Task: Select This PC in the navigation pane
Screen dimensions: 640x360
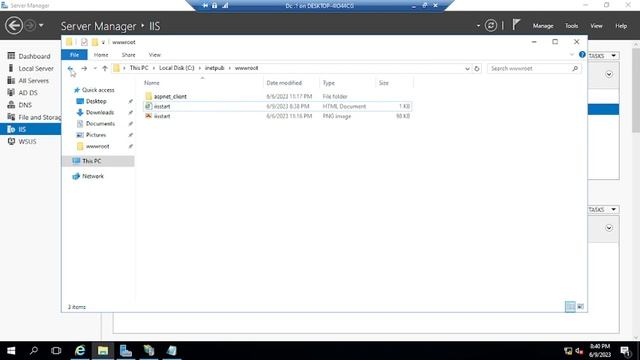Action: [98, 161]
